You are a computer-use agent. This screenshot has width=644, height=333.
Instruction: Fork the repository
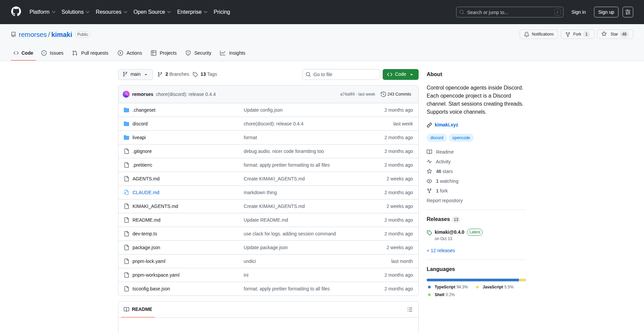pyautogui.click(x=576, y=34)
